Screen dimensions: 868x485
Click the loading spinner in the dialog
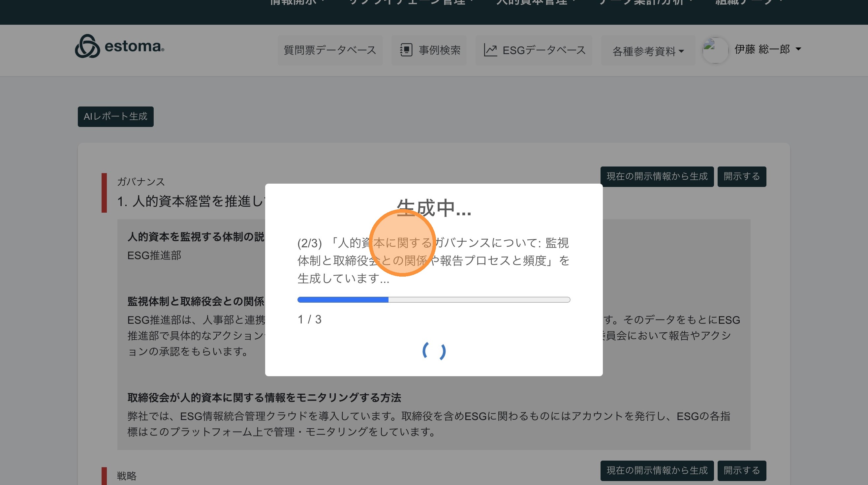[x=434, y=351]
